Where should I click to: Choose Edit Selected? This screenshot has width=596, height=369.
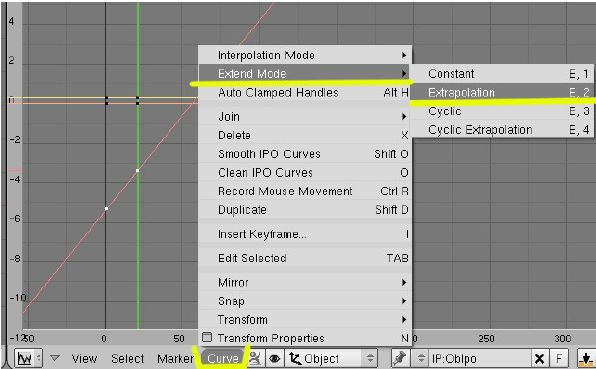305,258
